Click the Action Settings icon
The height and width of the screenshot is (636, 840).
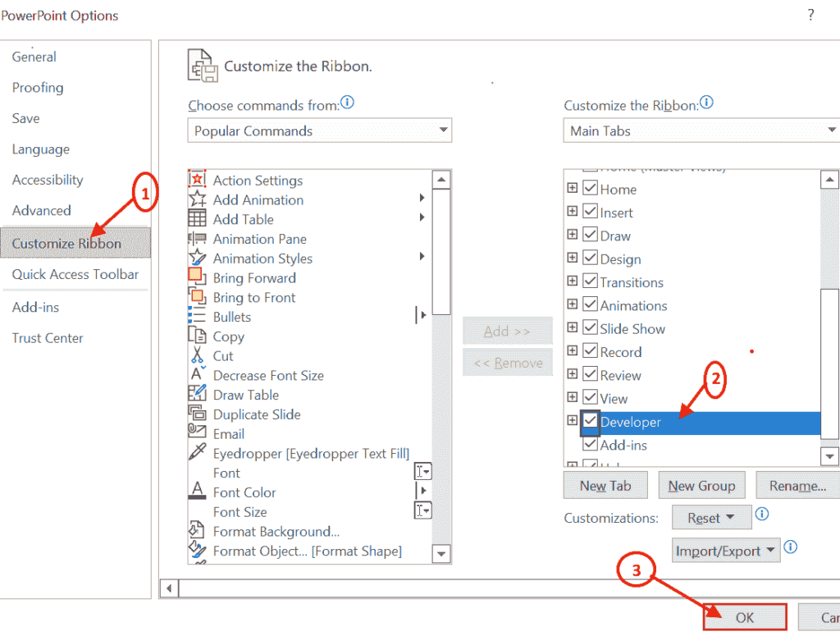(x=197, y=180)
